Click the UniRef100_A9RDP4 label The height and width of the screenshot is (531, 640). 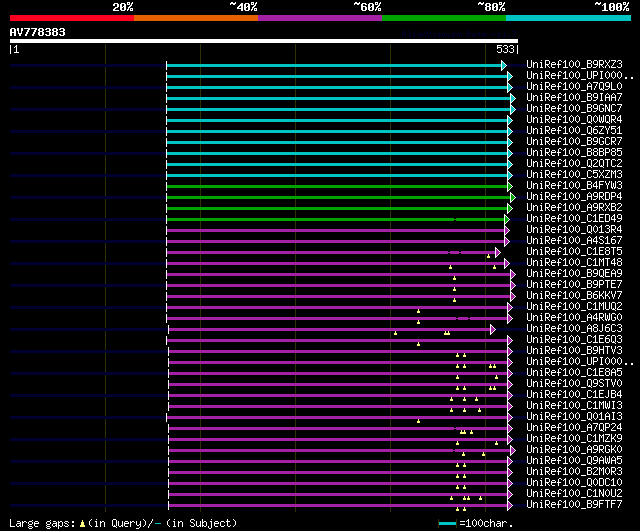[574, 197]
